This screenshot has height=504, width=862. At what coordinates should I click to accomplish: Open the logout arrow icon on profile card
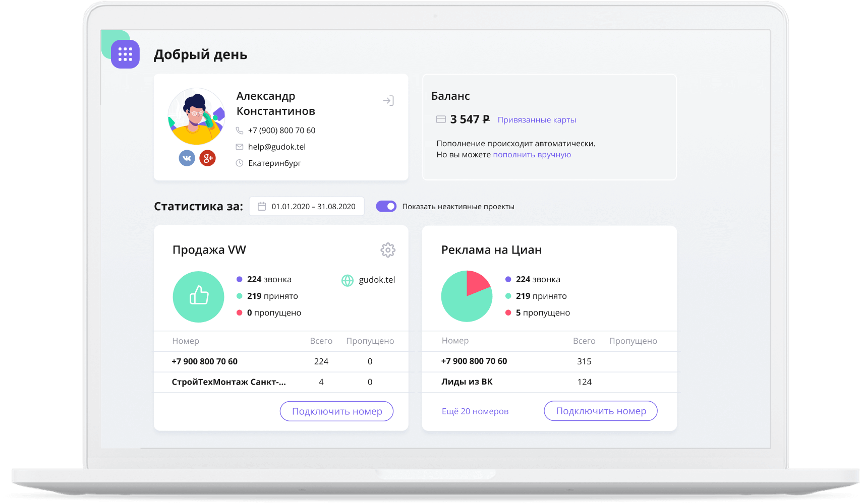pos(388,100)
